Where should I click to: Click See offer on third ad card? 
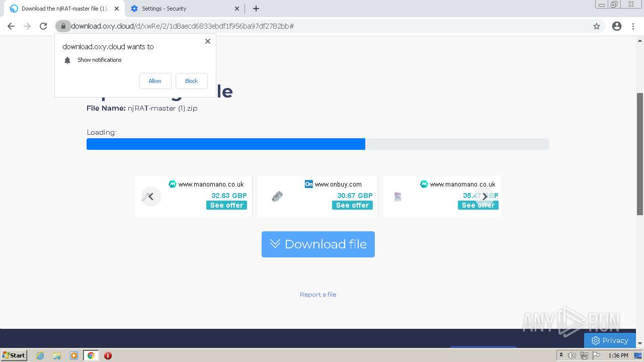click(478, 205)
